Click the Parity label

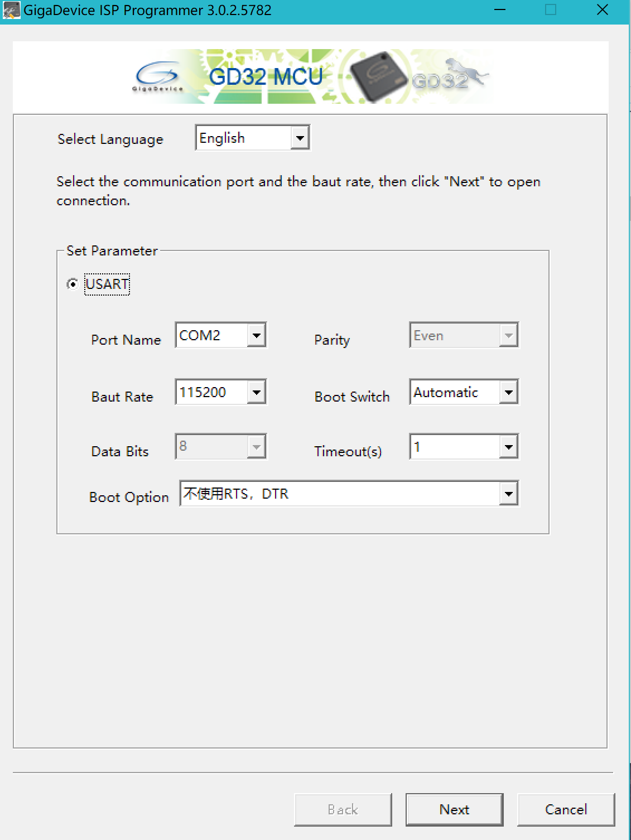point(332,340)
